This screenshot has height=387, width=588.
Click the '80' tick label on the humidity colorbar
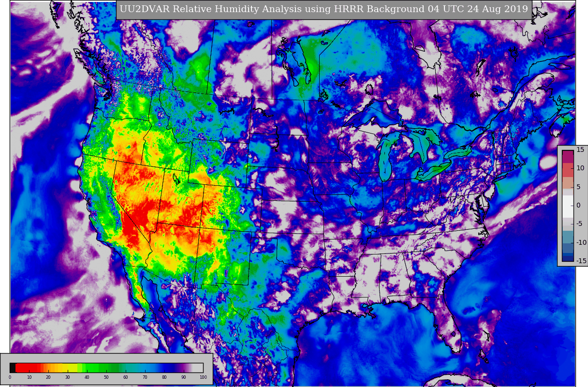(x=164, y=377)
